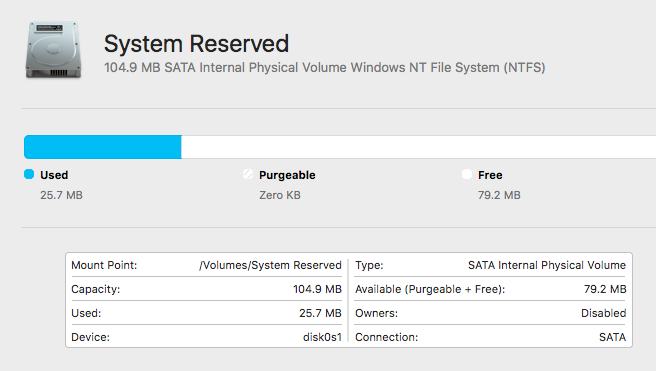Select the Device disk0s1 value

point(322,337)
